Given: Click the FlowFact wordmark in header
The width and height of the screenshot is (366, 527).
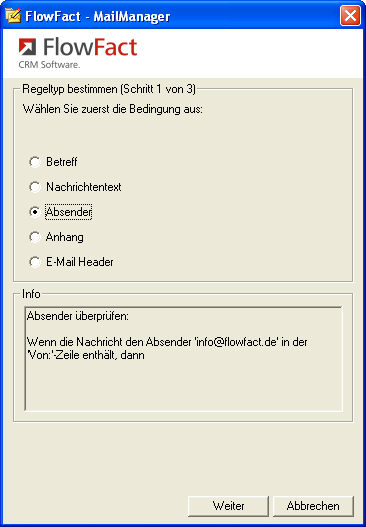Looking at the screenshot, I should pyautogui.click(x=90, y=47).
